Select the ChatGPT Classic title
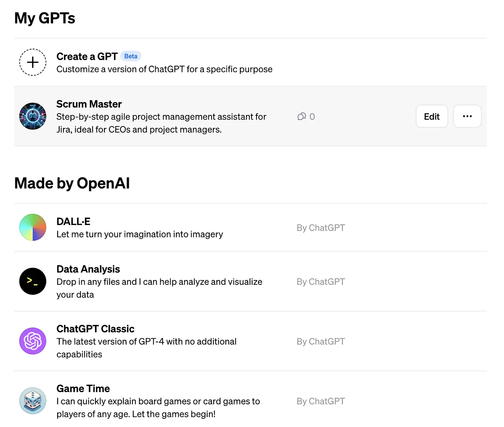Screen dimensions: 504x427 pyautogui.click(x=95, y=329)
